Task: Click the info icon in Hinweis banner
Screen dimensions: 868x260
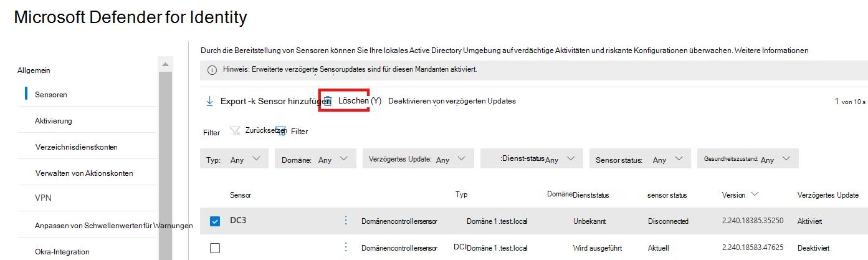Action: point(212,69)
